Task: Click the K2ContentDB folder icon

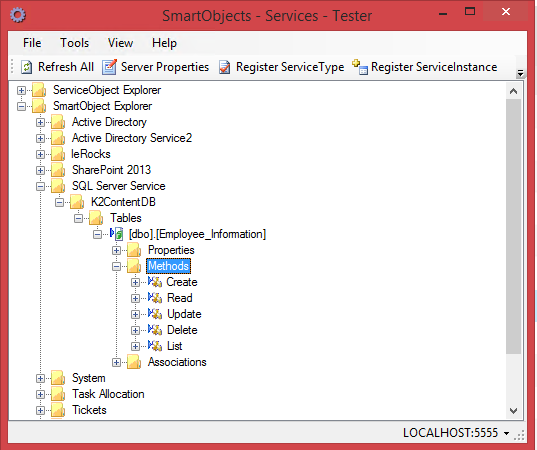Action: (x=77, y=202)
